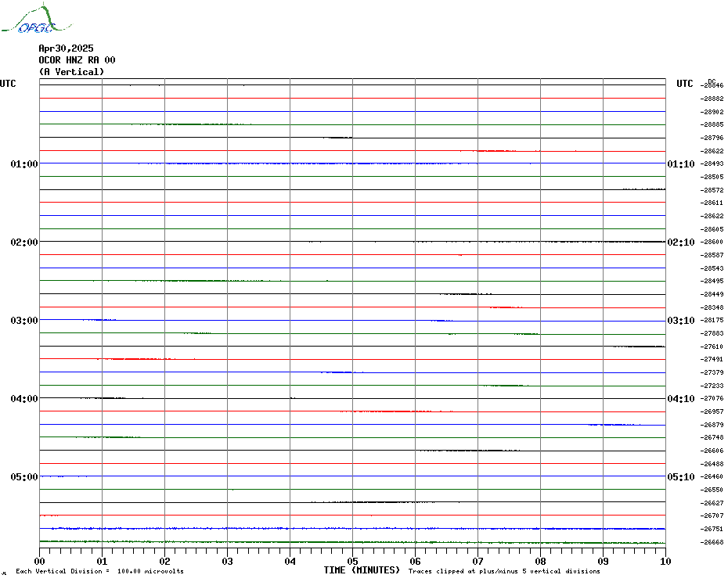Click the 05 minute axis marker

tap(353, 562)
